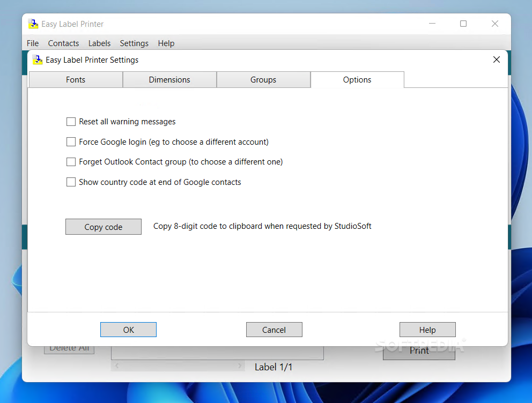Select the Groups tab
The image size is (532, 403).
[263, 80]
